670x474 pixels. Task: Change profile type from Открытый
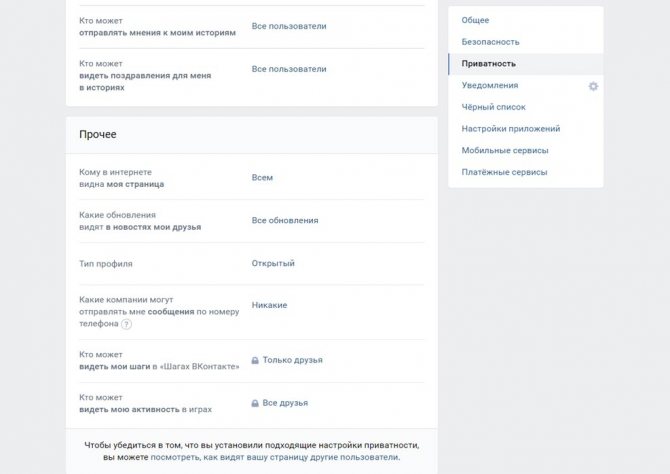273,263
